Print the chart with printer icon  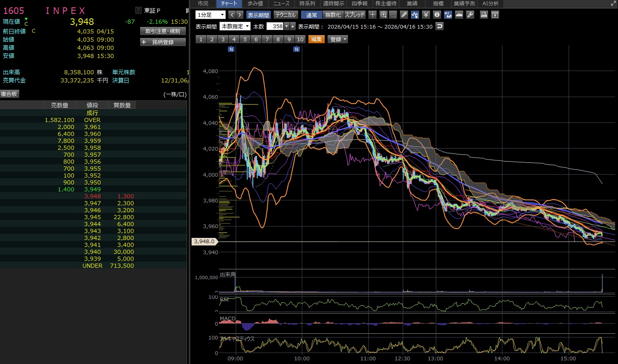pyautogui.click(x=484, y=15)
